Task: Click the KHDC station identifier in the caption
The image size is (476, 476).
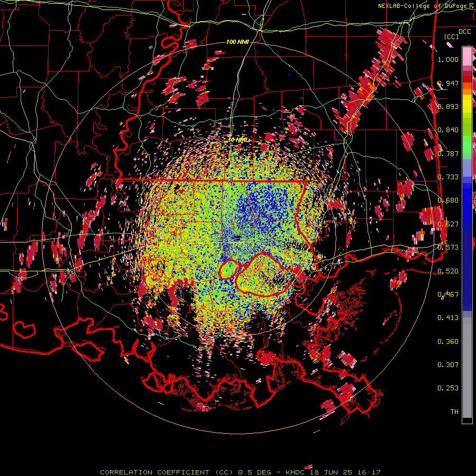Action: point(296,472)
